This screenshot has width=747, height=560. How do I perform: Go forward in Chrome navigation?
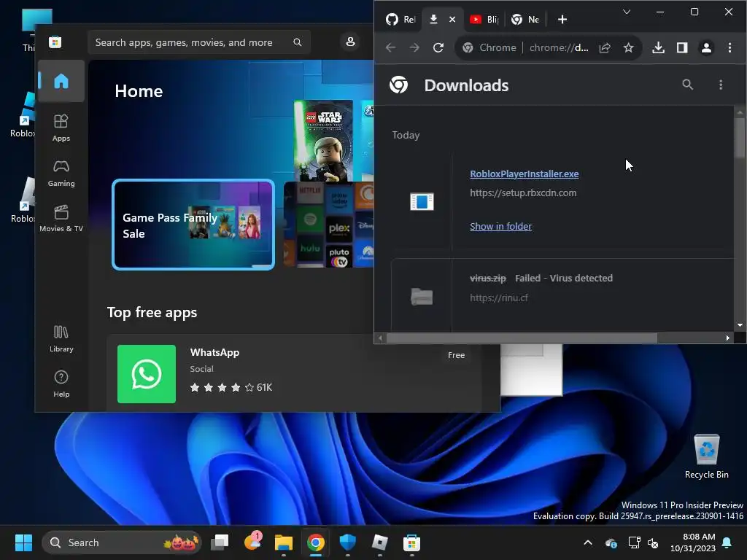(x=414, y=47)
